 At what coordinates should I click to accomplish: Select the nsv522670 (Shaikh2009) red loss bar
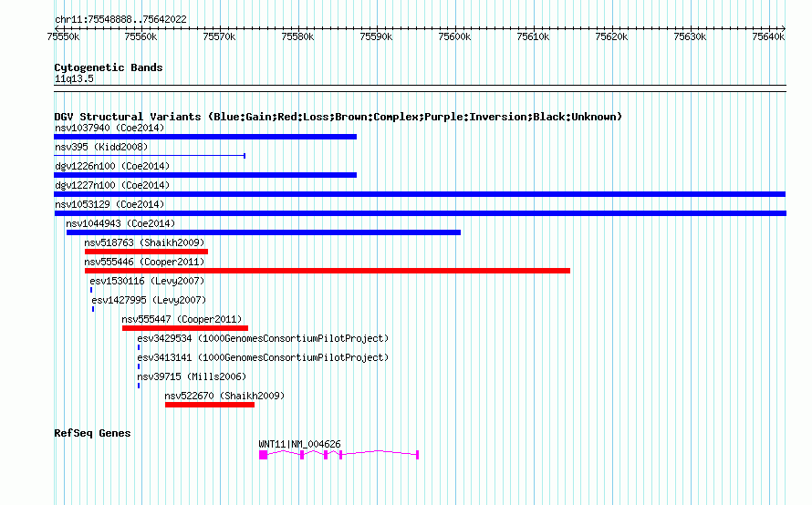point(210,405)
